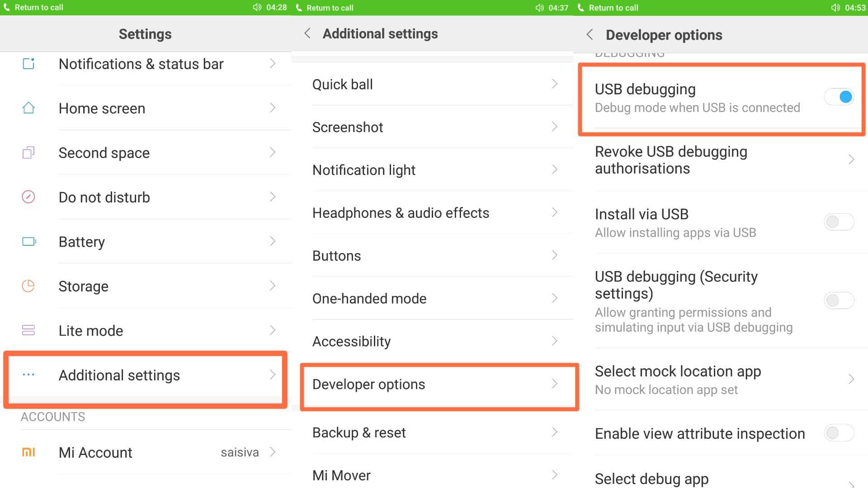Viewport: 868px width, 488px height.
Task: Click the Battery settings icon
Action: (x=29, y=241)
